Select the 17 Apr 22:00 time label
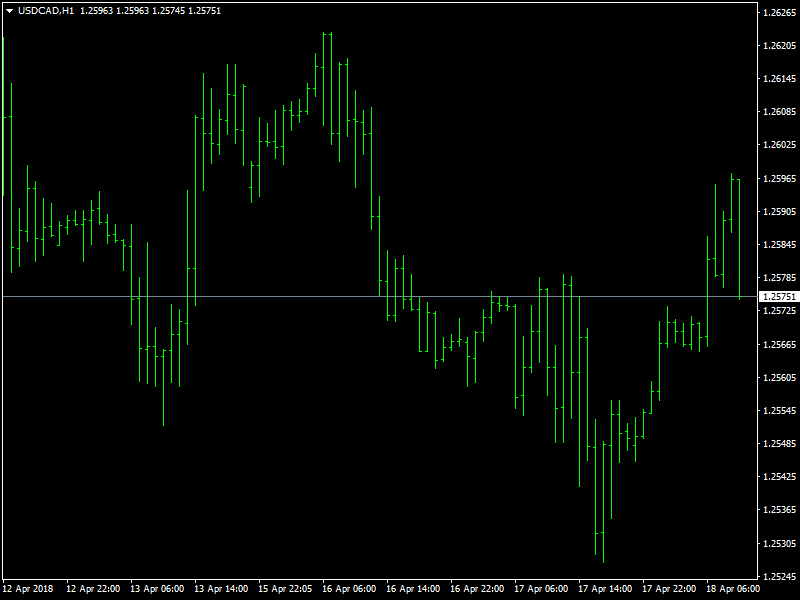Image resolution: width=800 pixels, height=600 pixels. 669,589
